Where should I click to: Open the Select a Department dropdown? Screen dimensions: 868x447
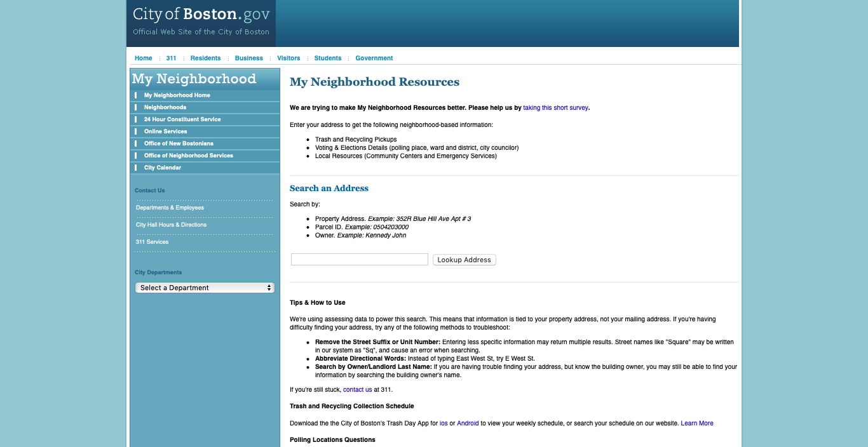coord(204,288)
